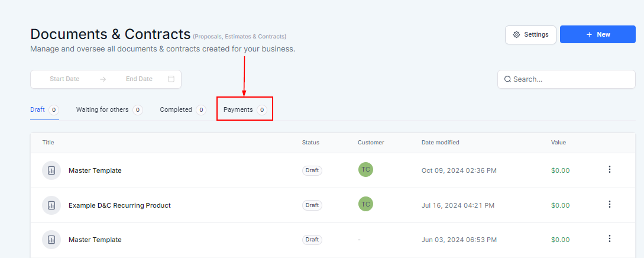Click TC avatar in Example D&C Recurring row
Screen dimensions: 644x258
coord(365,204)
